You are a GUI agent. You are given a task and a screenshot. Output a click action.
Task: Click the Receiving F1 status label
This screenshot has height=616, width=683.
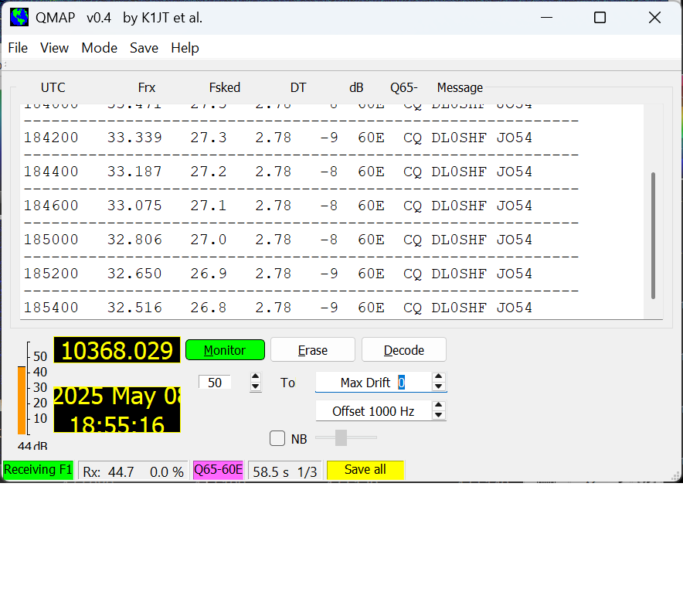click(x=38, y=470)
